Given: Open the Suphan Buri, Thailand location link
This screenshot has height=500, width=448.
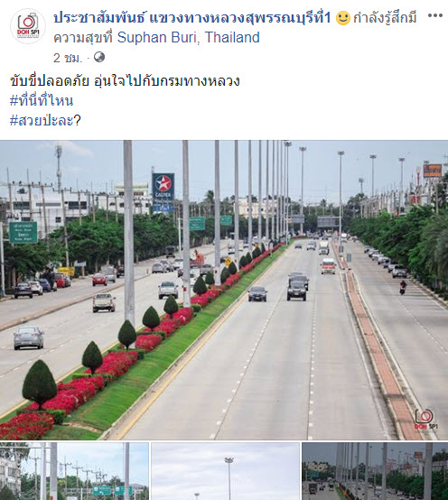Looking at the screenshot, I should 188,38.
